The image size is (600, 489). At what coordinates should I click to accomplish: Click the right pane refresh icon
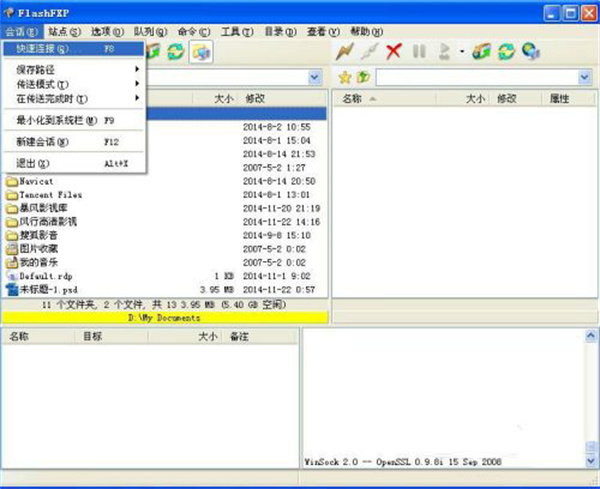coord(506,51)
